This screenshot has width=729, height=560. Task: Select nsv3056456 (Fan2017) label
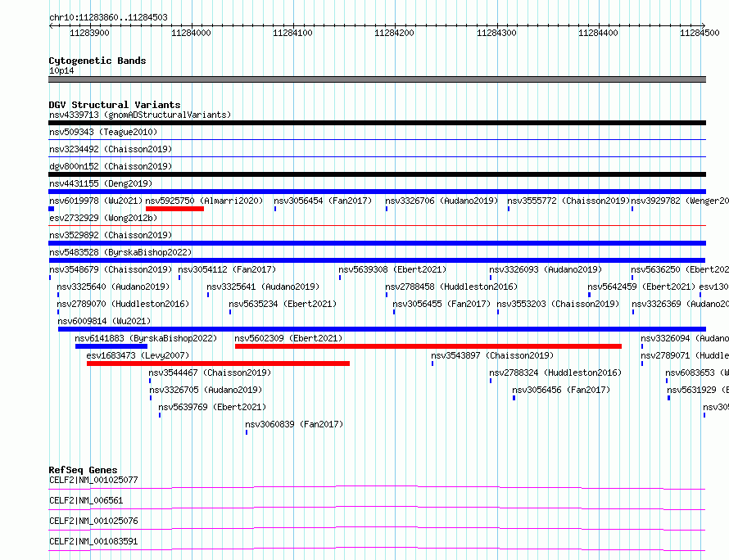(561, 390)
